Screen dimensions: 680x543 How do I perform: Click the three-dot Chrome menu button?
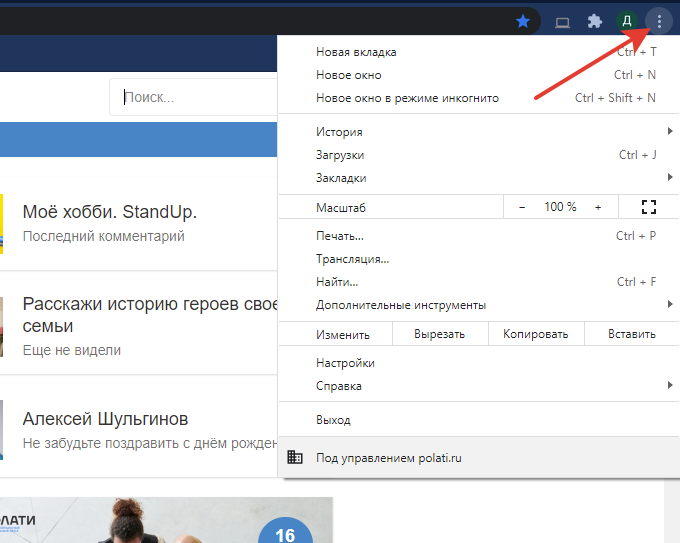click(x=658, y=20)
